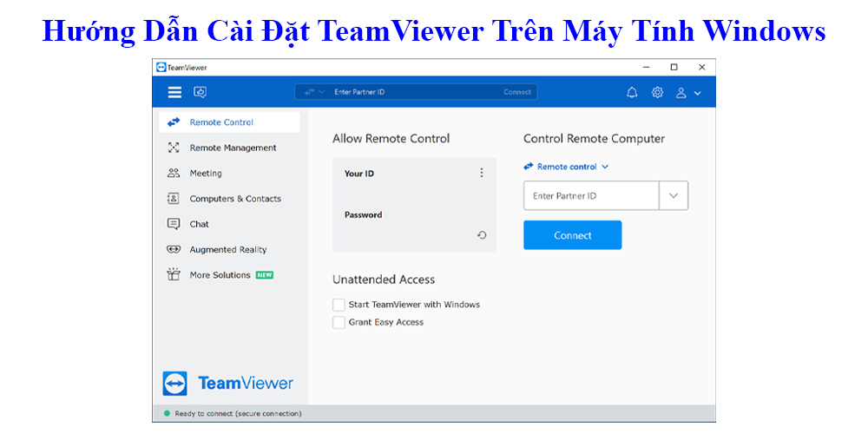Screen dimensions: 868x434
Task: Enable Start TeamViewer with Windows checkbox
Action: (x=339, y=305)
